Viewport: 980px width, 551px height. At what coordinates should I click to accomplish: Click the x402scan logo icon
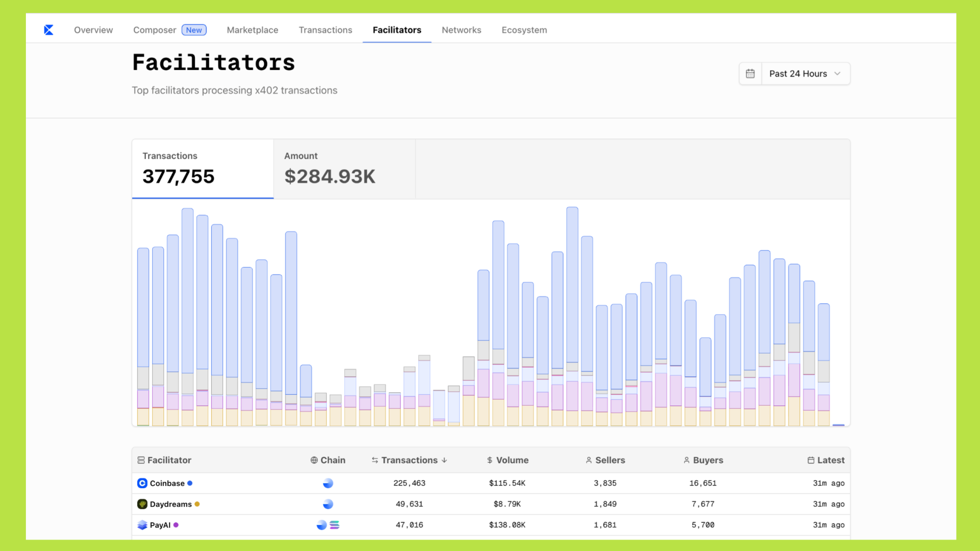tap(49, 30)
